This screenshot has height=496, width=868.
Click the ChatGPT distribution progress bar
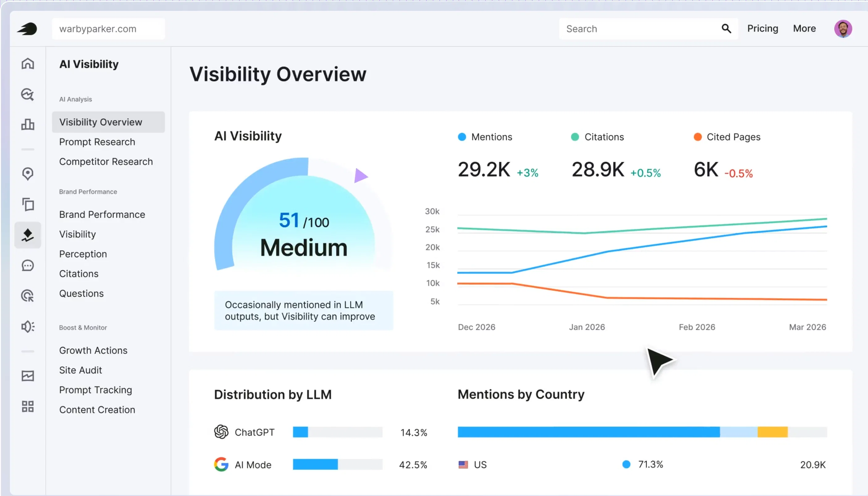tap(337, 432)
